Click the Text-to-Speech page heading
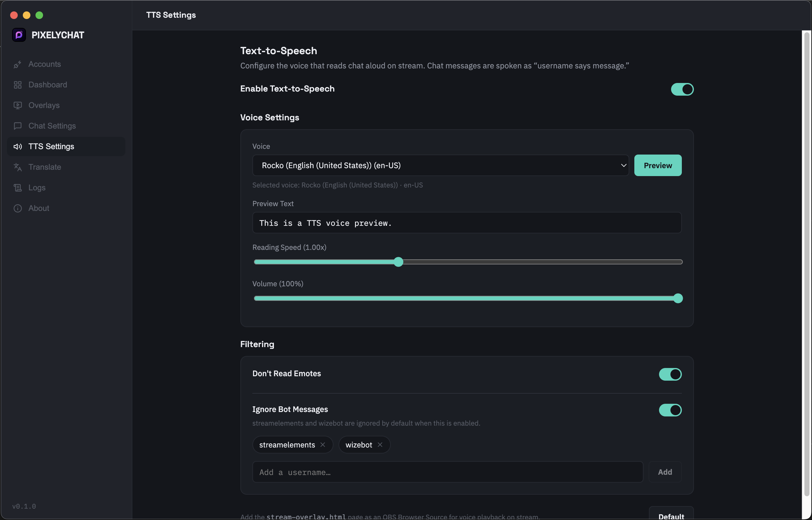Screen dimensions: 812x520 click(x=279, y=51)
